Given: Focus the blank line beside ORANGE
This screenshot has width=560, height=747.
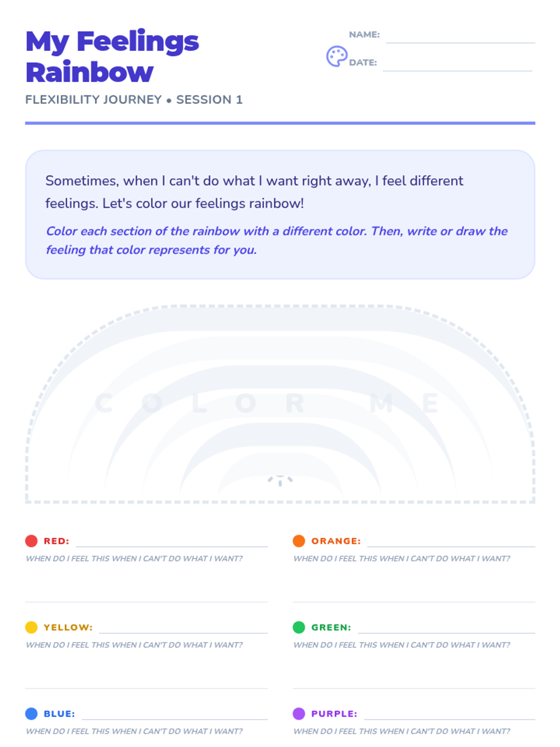Looking at the screenshot, I should click(451, 542).
